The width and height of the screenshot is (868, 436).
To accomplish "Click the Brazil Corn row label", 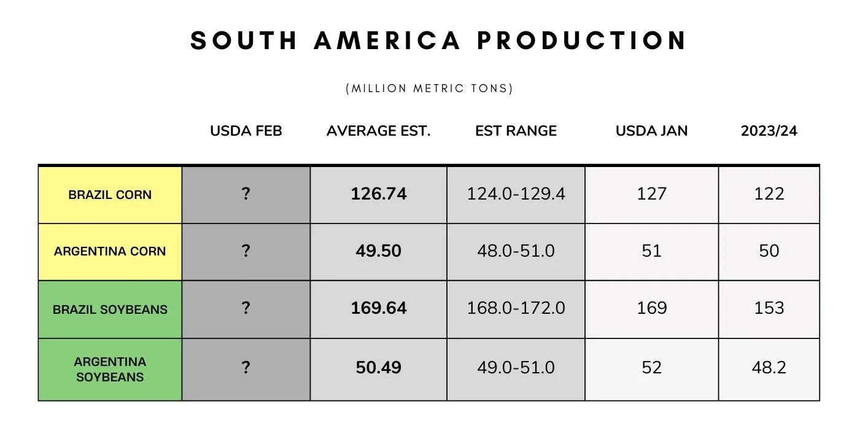I will pyautogui.click(x=110, y=195).
